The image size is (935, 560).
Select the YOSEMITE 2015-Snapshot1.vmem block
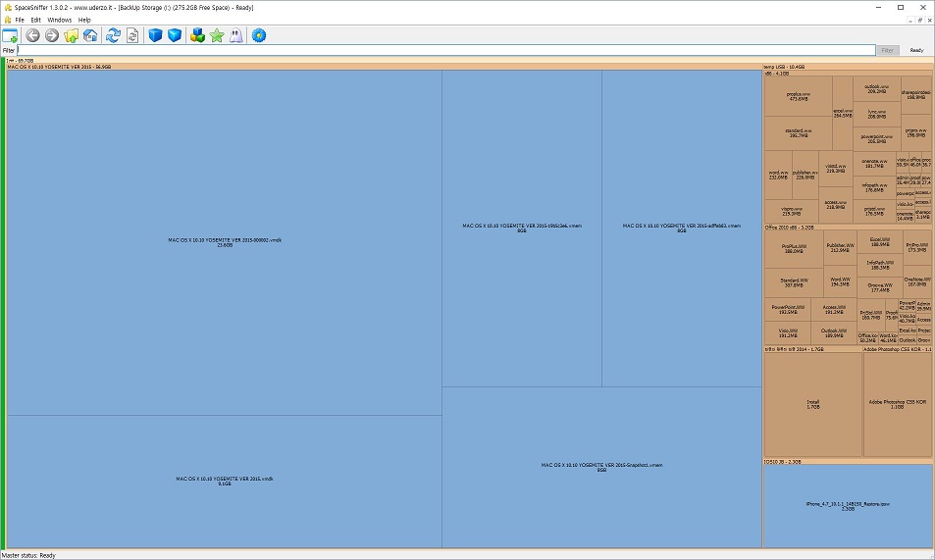(x=601, y=467)
